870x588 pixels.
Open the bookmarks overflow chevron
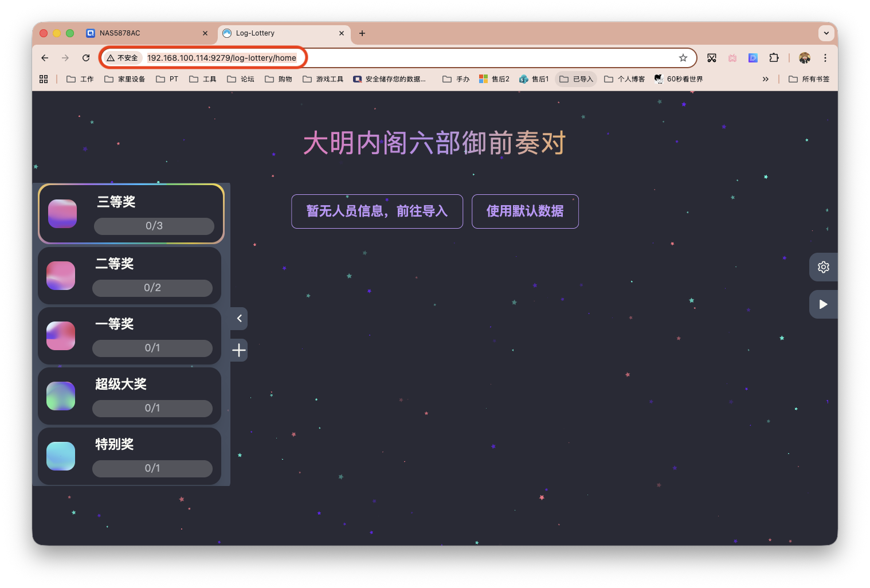pos(766,79)
